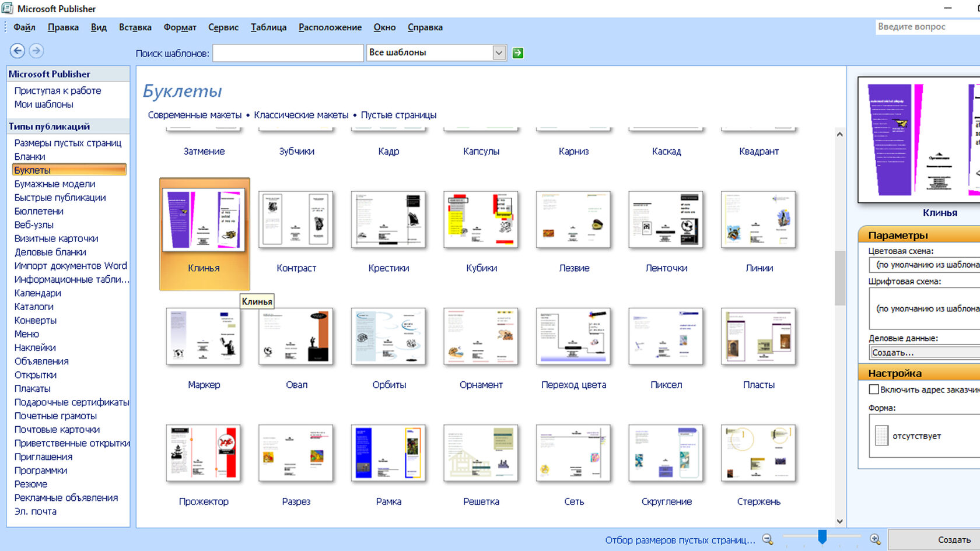Pick the Ленточки brochure template
The image size is (980, 551).
click(x=666, y=220)
